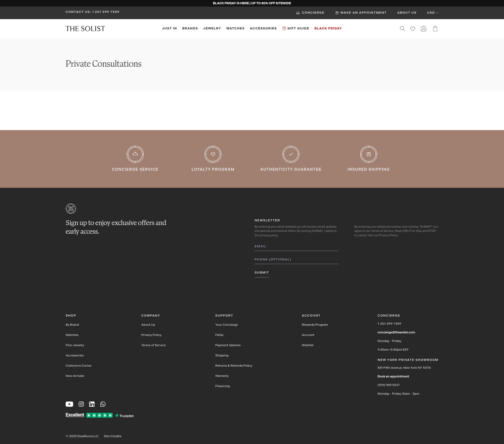
Task: Click the 1-201-399-7339 concierge number
Action: point(389,324)
